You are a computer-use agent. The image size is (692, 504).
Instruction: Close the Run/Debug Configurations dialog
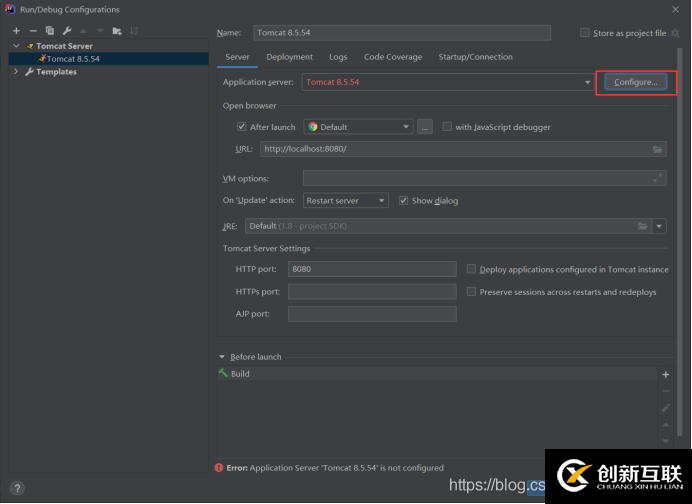pos(675,9)
